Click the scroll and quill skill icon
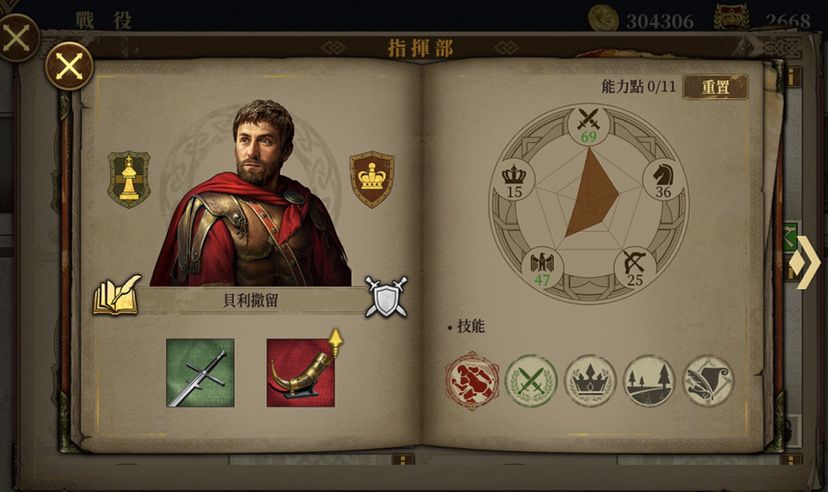 (709, 381)
